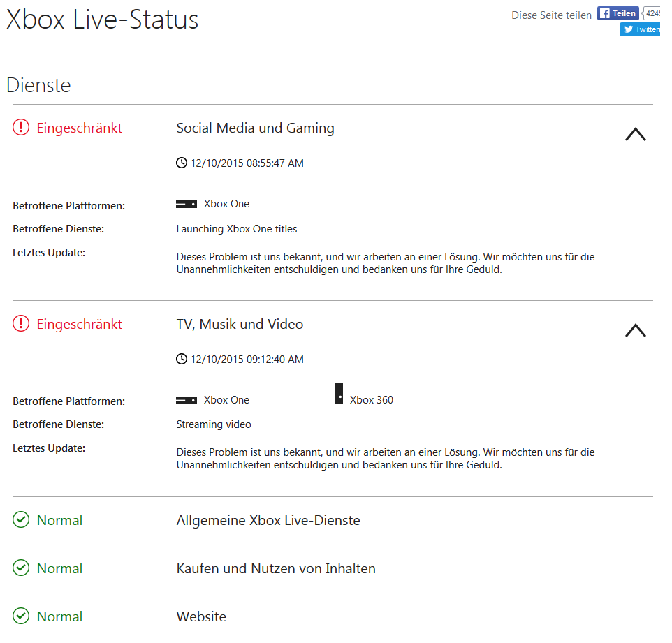Click the Xbox One label under TV, Musik

(x=226, y=400)
